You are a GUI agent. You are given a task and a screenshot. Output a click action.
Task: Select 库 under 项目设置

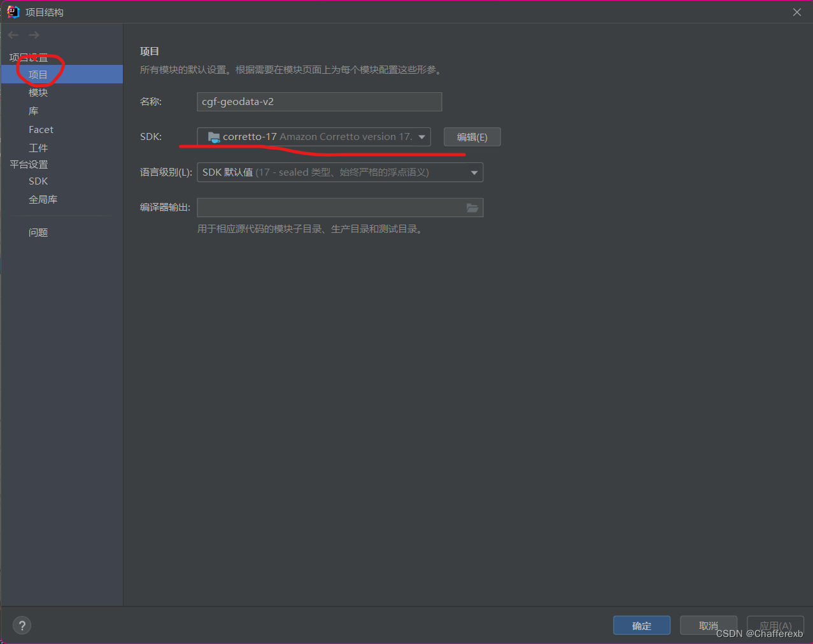[36, 111]
